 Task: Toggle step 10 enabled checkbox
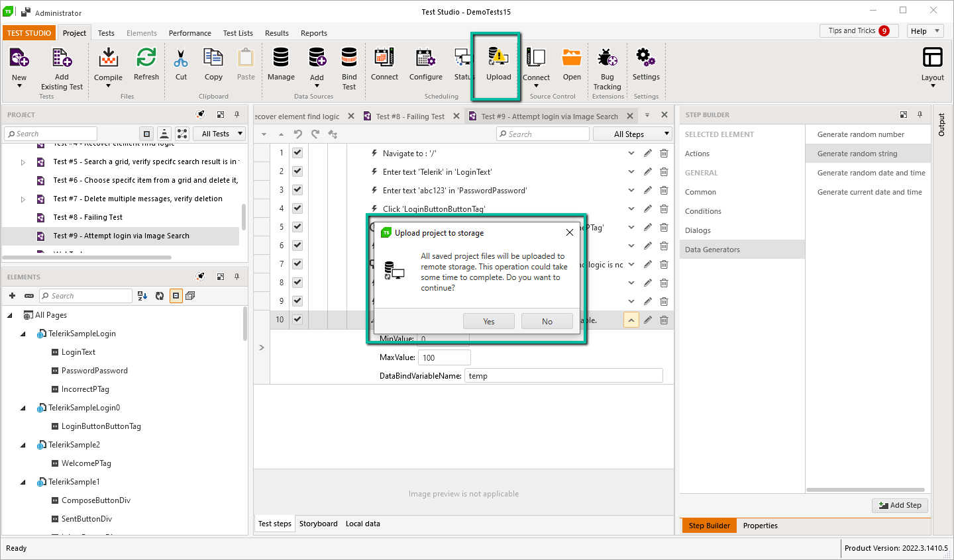[297, 320]
